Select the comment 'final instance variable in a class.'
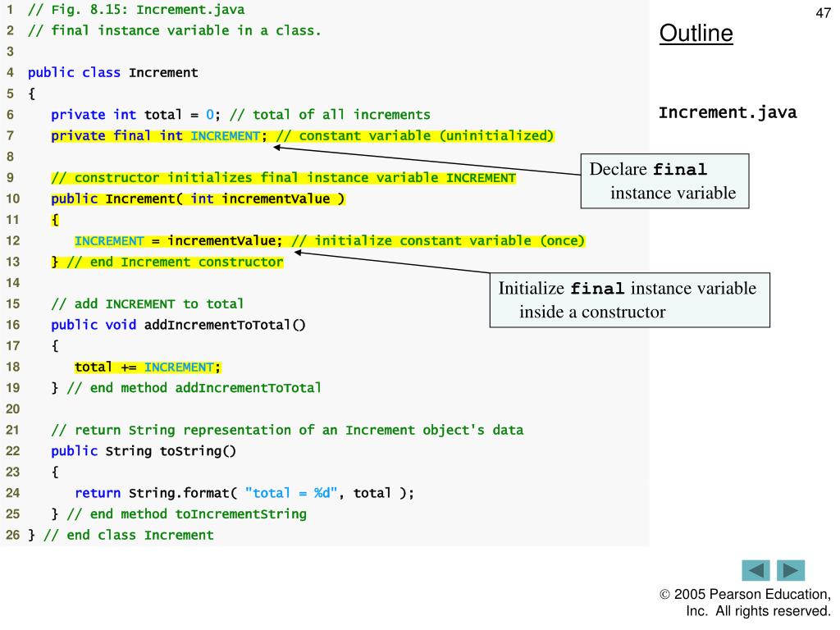 174,30
